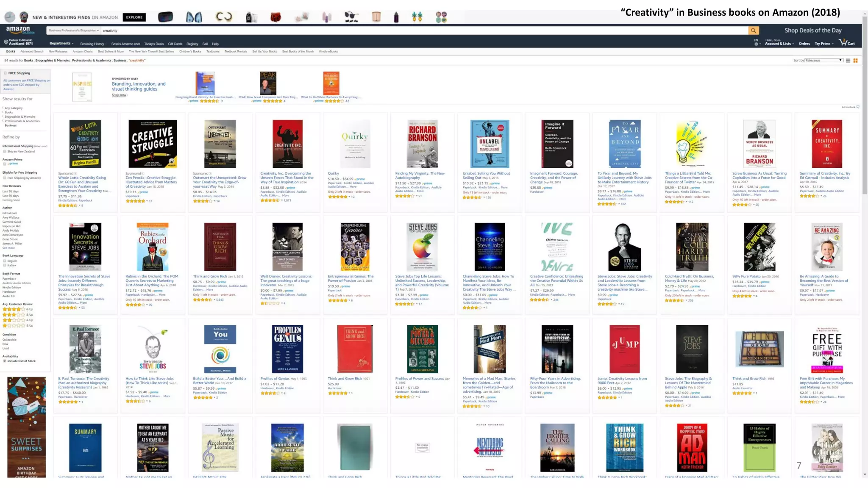Go back to Any Category
The image size is (868, 488).
pyautogui.click(x=13, y=108)
